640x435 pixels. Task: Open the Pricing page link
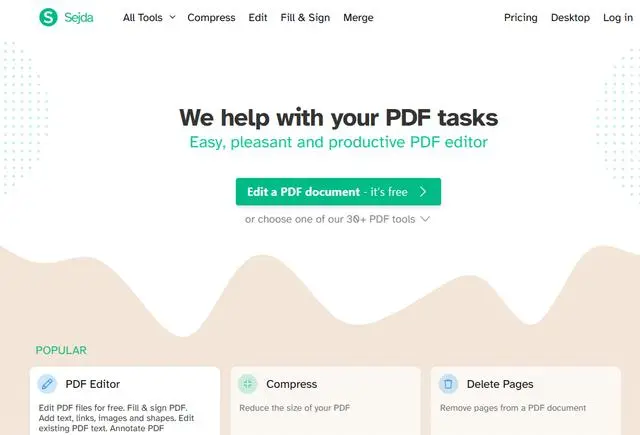[x=521, y=18]
